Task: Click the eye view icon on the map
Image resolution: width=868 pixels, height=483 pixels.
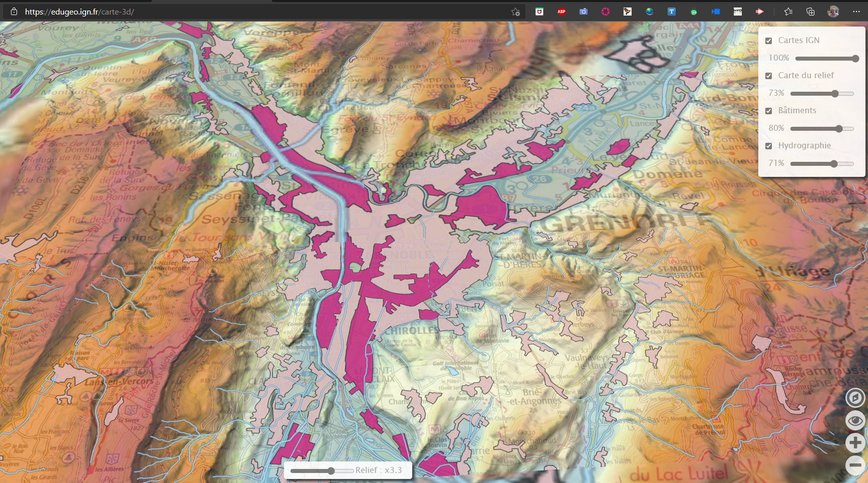Action: point(854,420)
